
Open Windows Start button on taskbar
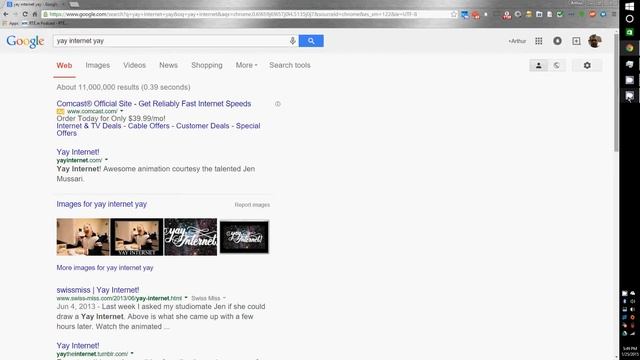tap(629, 6)
